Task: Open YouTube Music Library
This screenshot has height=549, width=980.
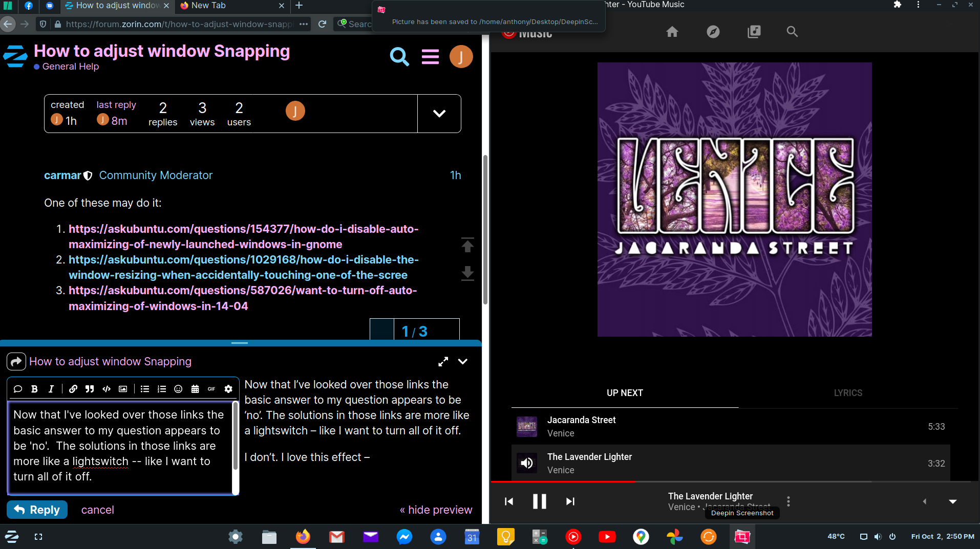Action: click(x=754, y=32)
